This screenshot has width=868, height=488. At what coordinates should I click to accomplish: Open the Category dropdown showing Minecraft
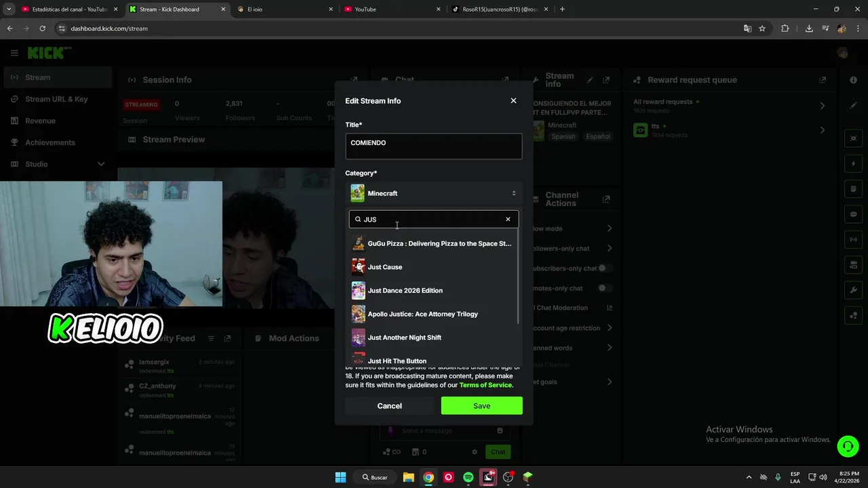click(x=433, y=193)
